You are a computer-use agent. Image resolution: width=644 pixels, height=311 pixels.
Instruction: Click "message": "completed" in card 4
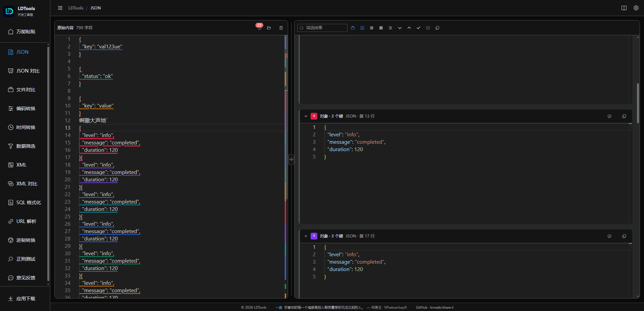point(356,142)
